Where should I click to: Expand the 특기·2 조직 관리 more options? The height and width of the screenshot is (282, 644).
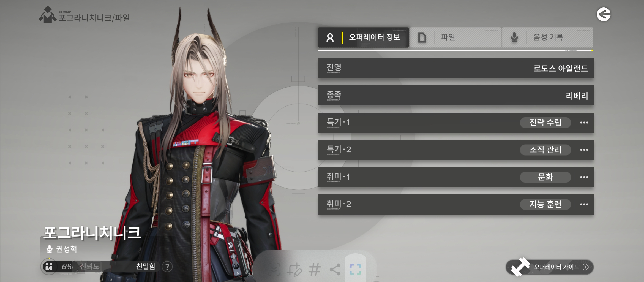584,150
